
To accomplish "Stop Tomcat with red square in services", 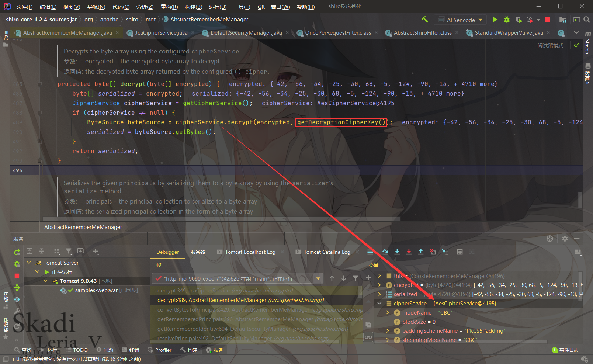I will pos(17,275).
